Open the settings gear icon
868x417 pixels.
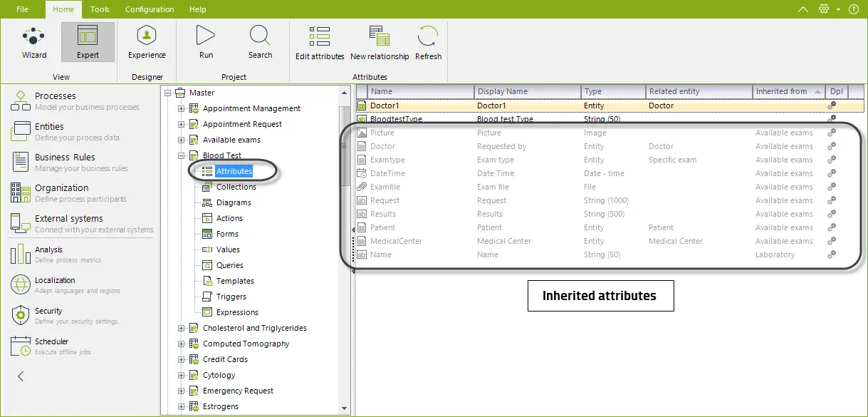(x=825, y=9)
